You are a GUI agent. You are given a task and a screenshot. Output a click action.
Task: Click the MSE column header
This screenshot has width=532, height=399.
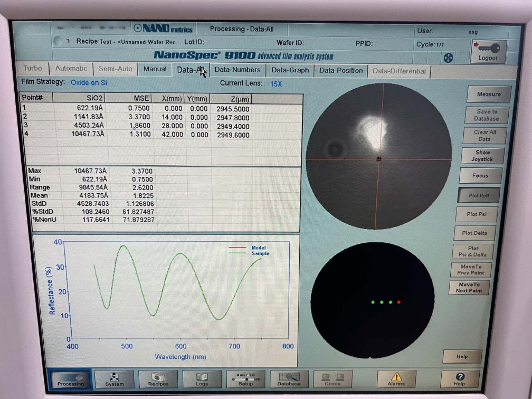coord(128,98)
